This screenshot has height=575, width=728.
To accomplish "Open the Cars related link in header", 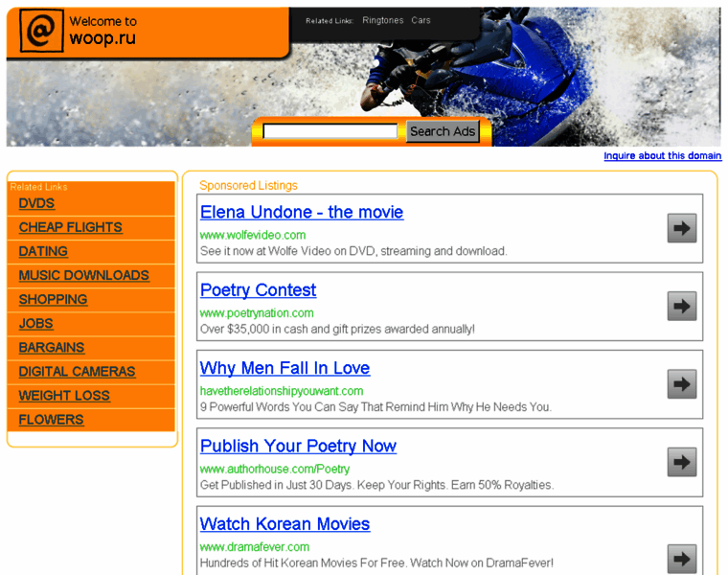I will pyautogui.click(x=421, y=20).
